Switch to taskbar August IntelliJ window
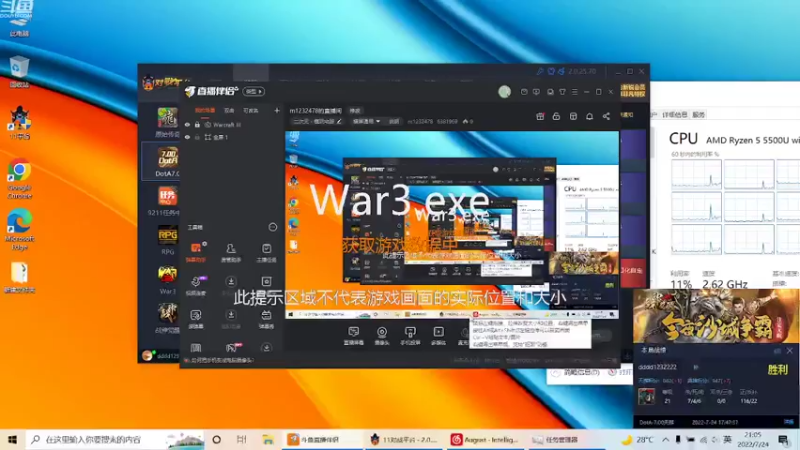 pyautogui.click(x=485, y=439)
